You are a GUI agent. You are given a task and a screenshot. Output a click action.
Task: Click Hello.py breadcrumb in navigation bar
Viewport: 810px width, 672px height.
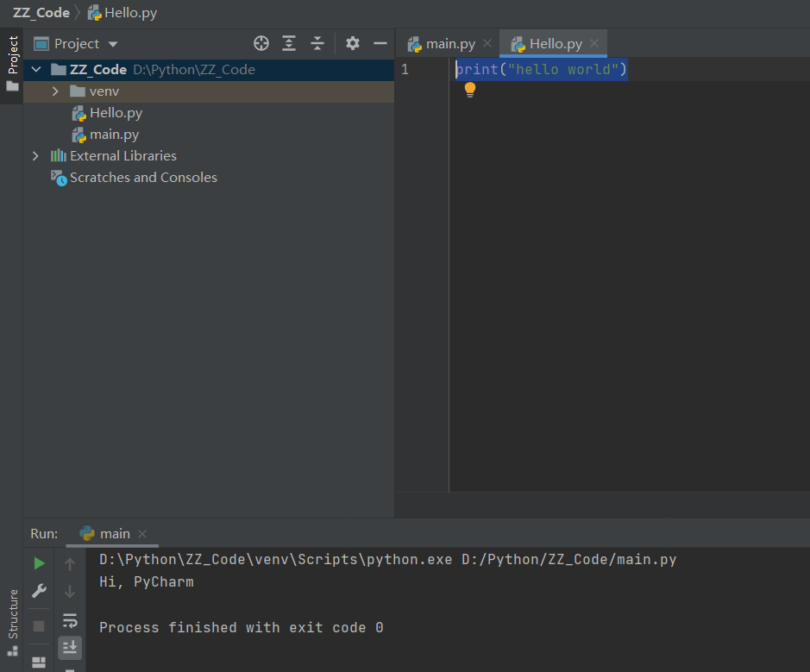[x=123, y=13]
